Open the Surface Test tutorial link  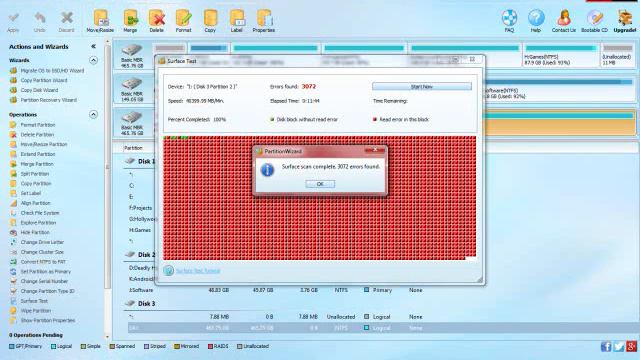click(x=198, y=271)
